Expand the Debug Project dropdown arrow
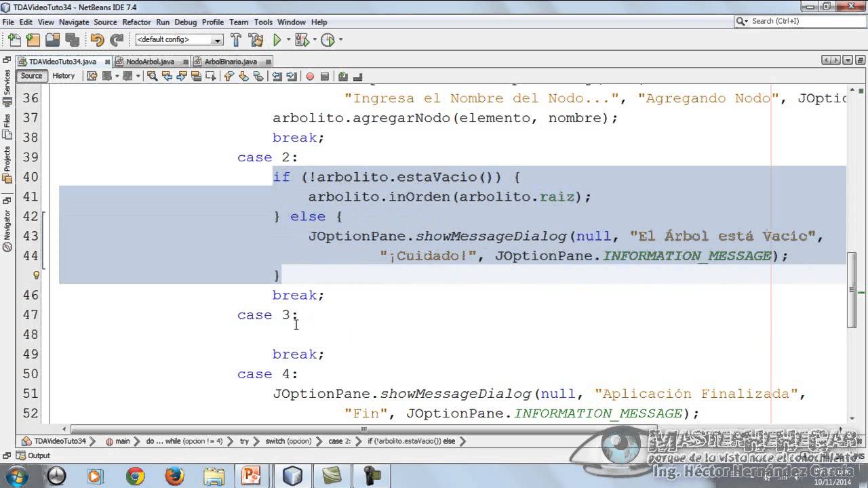This screenshot has width=868, height=488. [x=314, y=40]
